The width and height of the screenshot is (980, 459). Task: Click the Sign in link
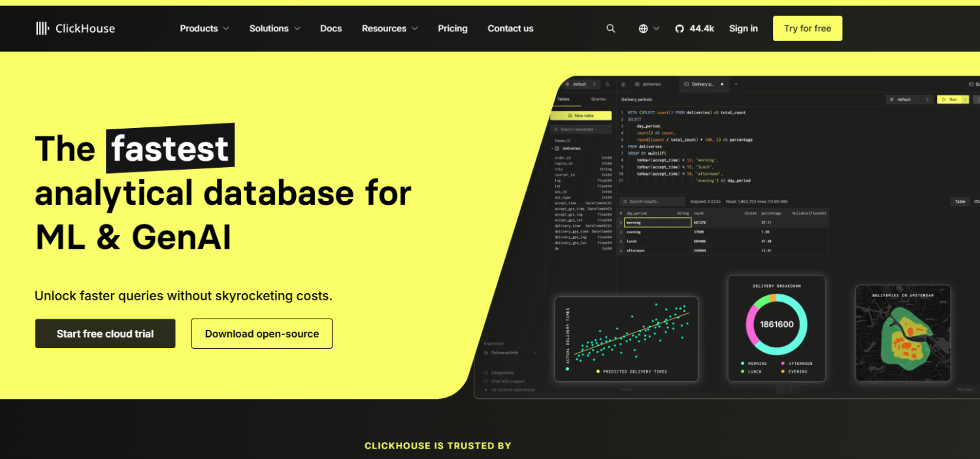point(743,28)
